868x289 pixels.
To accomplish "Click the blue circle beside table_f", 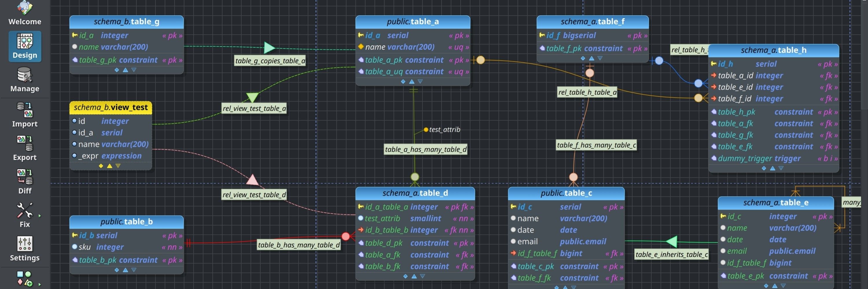I will tap(659, 61).
